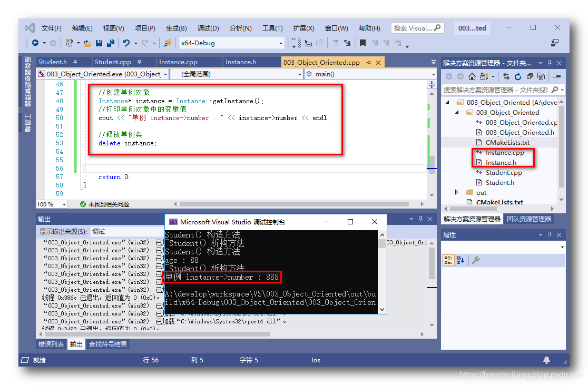
Task: Switch to the 错误列表 tab
Action: coord(51,344)
